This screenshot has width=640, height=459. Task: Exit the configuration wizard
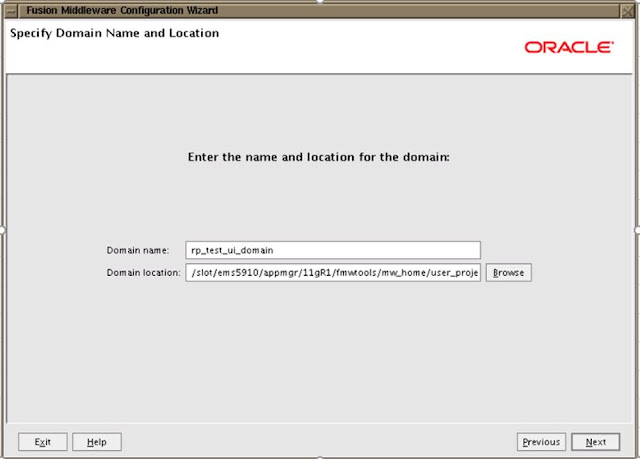pyautogui.click(x=42, y=442)
